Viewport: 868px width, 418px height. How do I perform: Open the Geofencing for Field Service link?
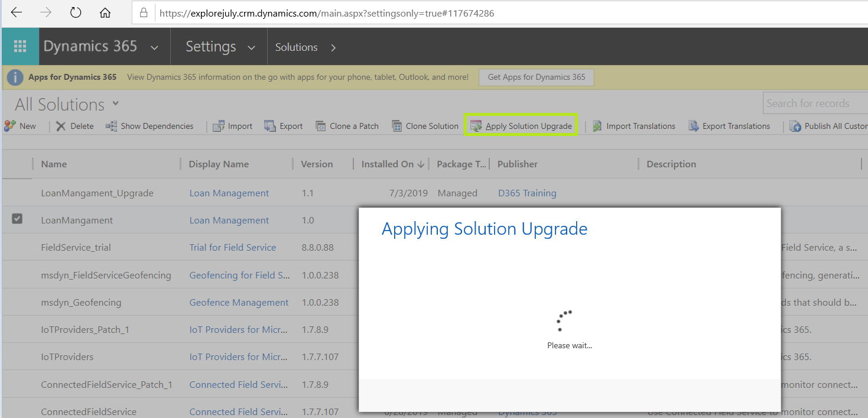coord(239,275)
